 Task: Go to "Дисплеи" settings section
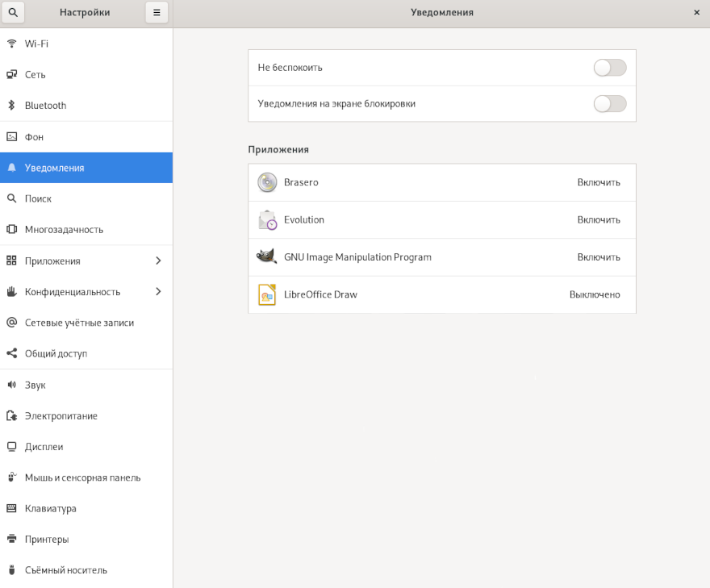pos(44,447)
